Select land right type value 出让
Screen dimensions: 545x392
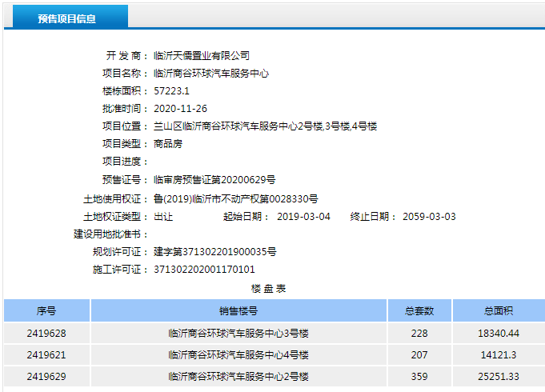pyautogui.click(x=163, y=217)
